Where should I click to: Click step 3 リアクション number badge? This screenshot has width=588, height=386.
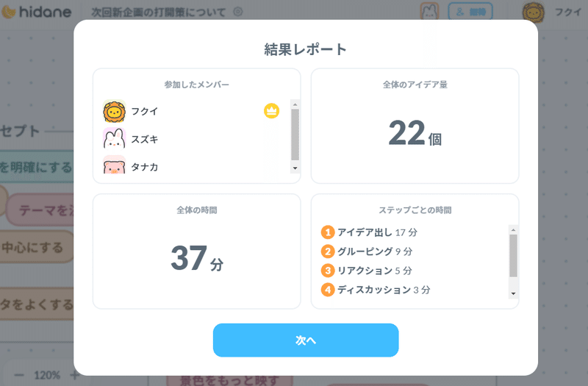pyautogui.click(x=328, y=271)
